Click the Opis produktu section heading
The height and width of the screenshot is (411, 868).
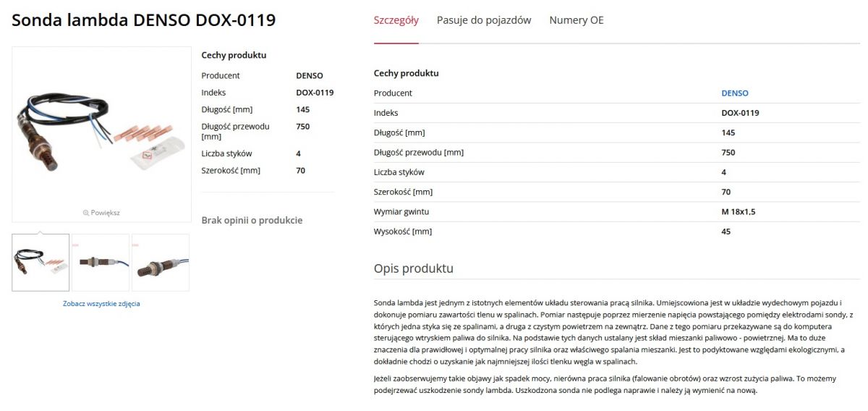(414, 268)
